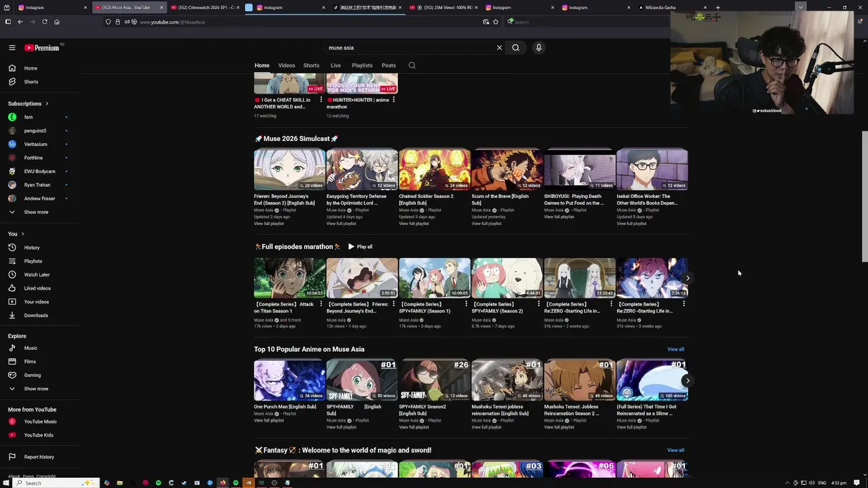Switch to the channel Videos tab
The height and width of the screenshot is (488, 868).
pos(287,66)
